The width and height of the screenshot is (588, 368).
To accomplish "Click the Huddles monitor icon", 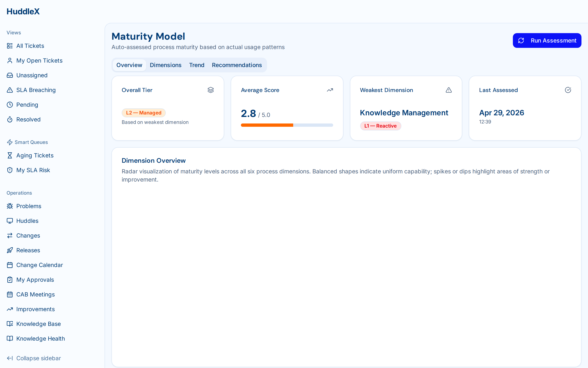I will click(10, 221).
